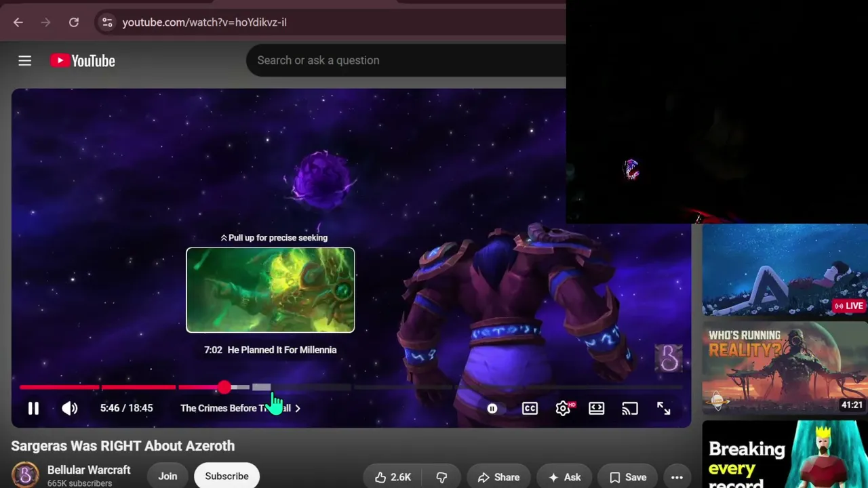
Task: Open the YouTube hamburger guide menu
Action: tap(25, 61)
